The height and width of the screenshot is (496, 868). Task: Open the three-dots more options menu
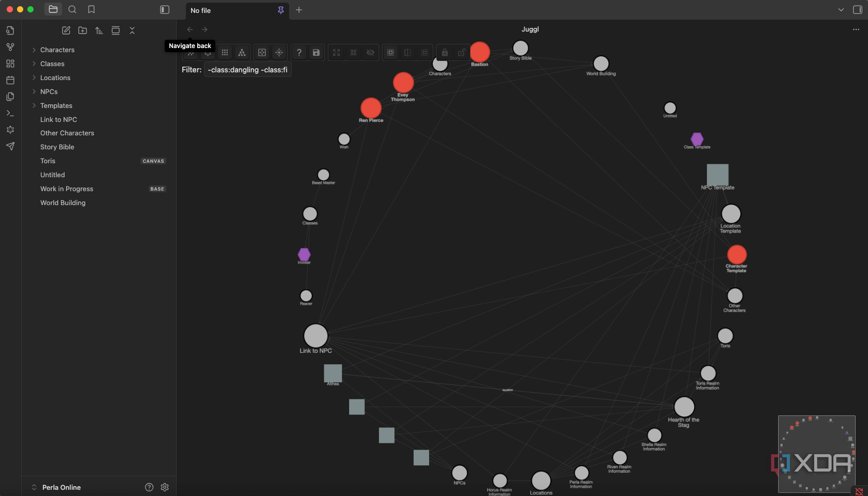click(x=856, y=29)
